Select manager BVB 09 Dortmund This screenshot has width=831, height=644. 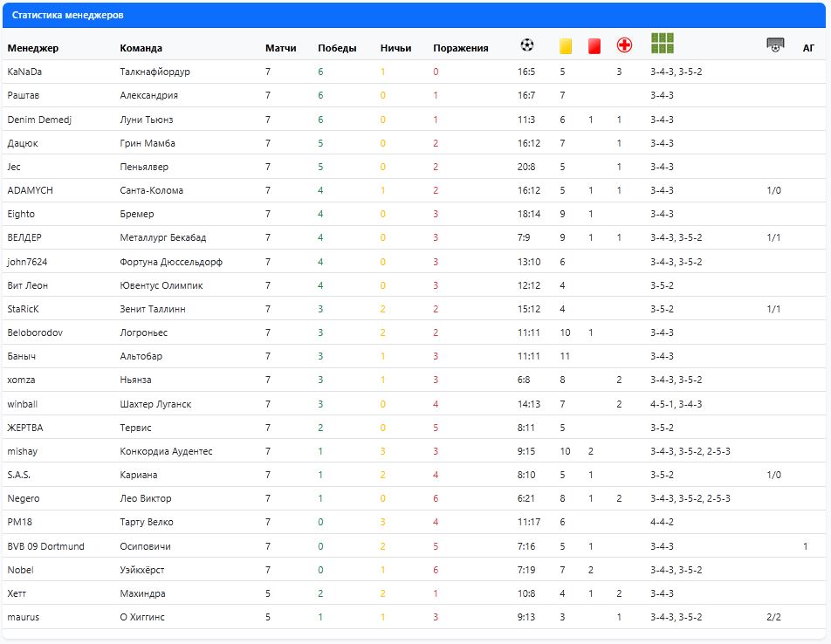pos(45,546)
